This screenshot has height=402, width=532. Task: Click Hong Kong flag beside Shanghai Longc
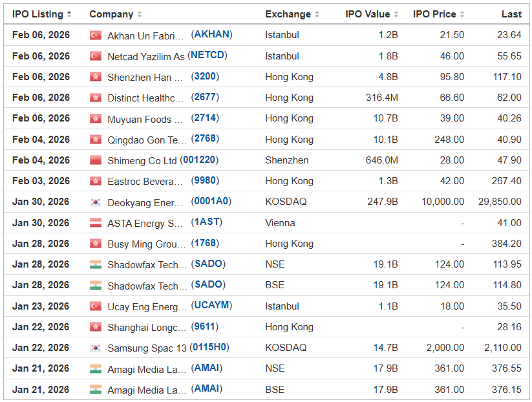(x=95, y=327)
